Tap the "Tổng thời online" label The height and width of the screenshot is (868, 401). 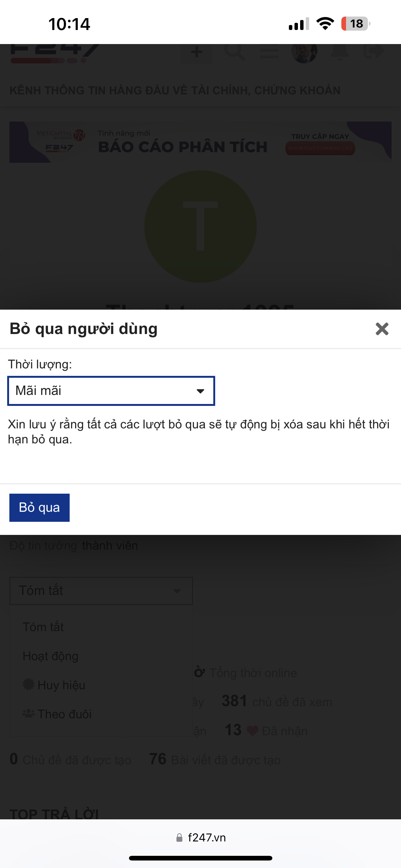click(x=253, y=673)
